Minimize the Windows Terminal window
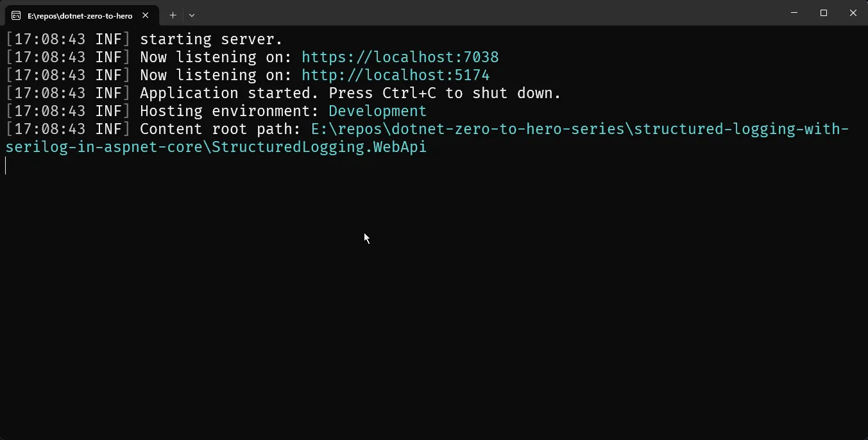 tap(794, 13)
